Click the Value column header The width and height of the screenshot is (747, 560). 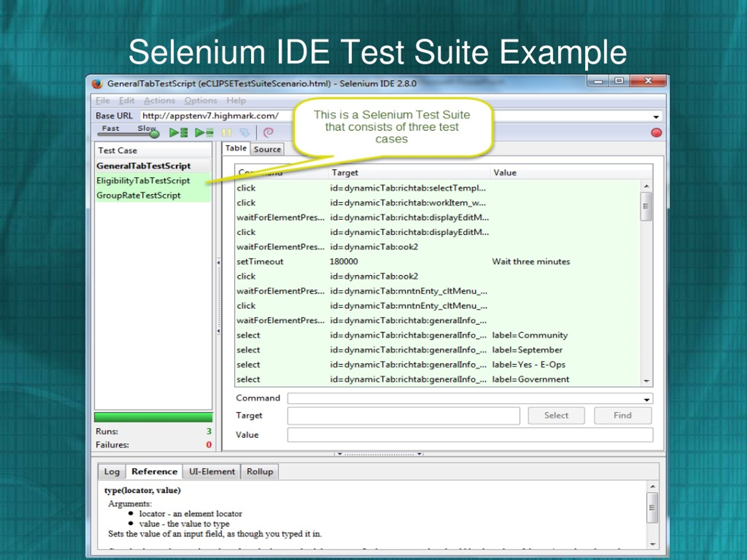click(x=571, y=173)
